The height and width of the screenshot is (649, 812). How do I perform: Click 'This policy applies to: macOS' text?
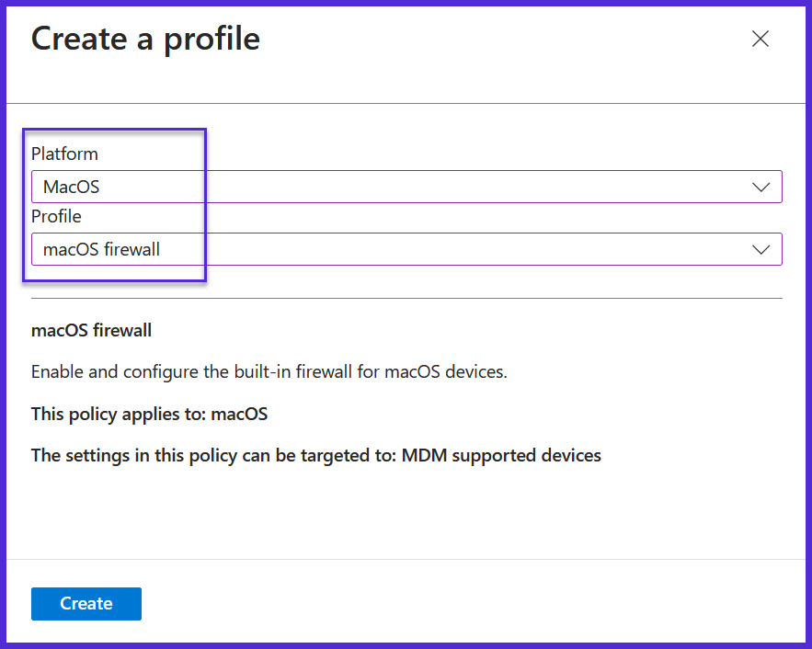point(150,414)
